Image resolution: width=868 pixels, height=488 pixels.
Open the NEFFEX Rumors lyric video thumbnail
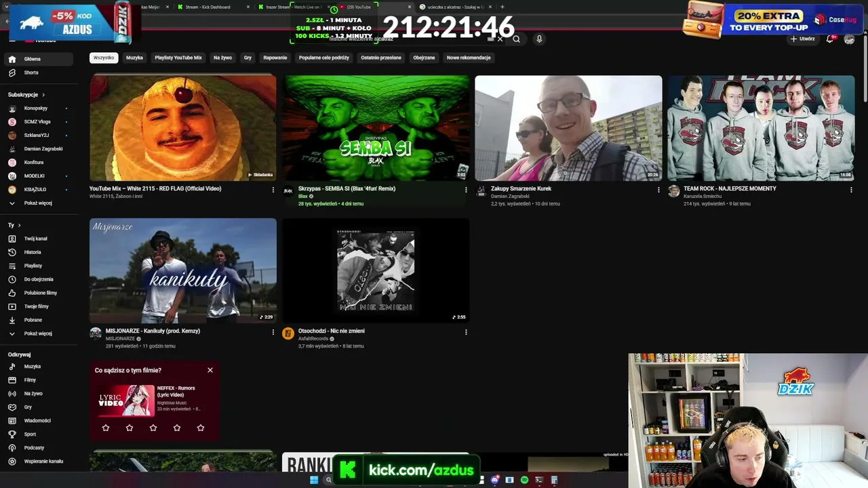(127, 401)
